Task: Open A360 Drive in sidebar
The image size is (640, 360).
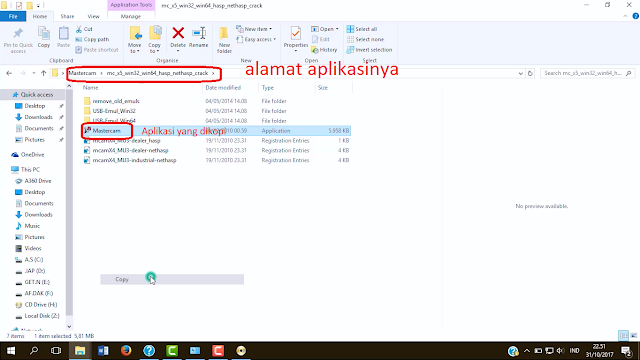Action: coord(38,181)
